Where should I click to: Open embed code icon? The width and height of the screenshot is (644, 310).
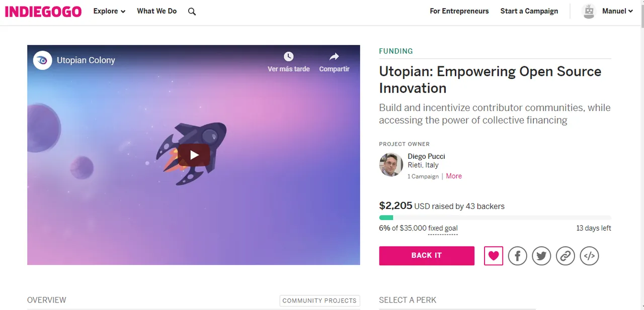590,256
